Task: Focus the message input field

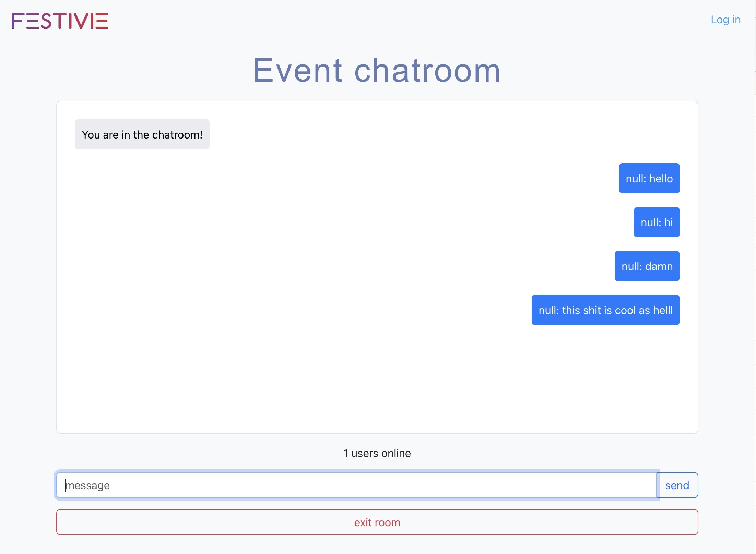Action: coord(356,485)
